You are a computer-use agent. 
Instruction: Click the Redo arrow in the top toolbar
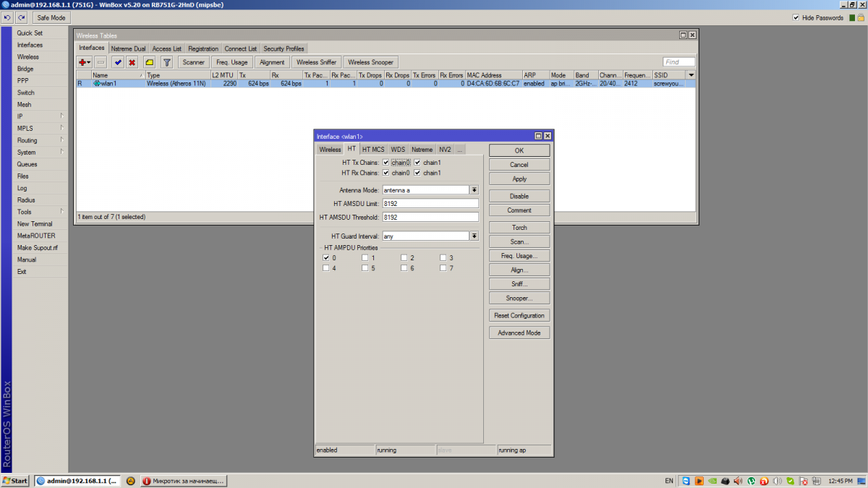(x=21, y=17)
